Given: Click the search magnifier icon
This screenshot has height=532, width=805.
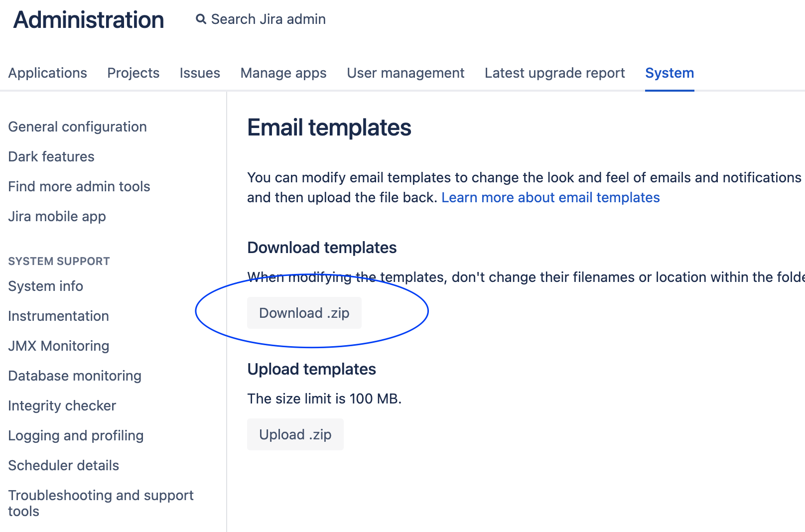Looking at the screenshot, I should click(x=201, y=19).
